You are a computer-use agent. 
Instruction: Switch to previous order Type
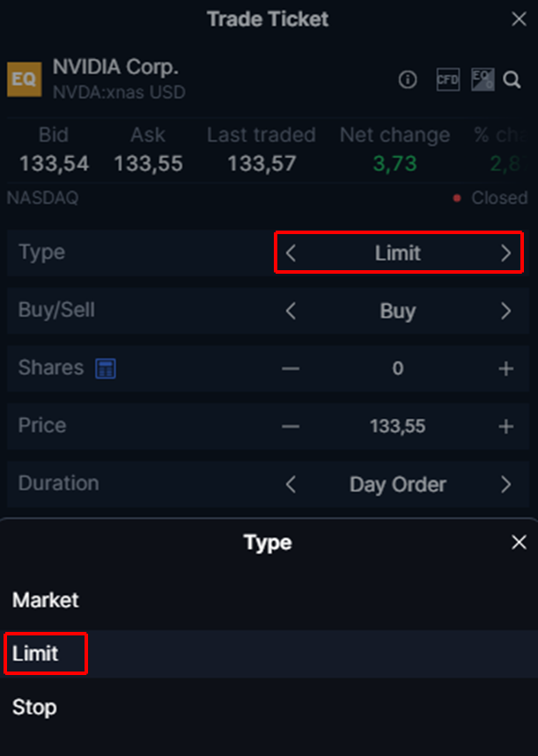tap(291, 253)
